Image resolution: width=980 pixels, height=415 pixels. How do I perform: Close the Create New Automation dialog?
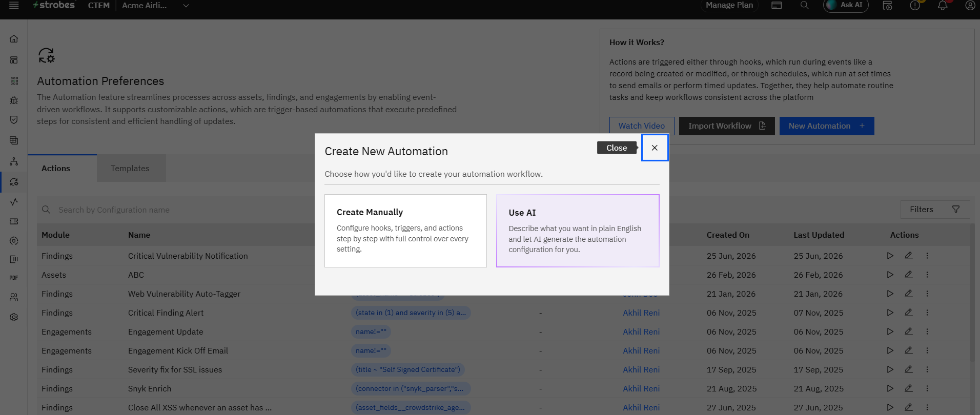(x=655, y=148)
